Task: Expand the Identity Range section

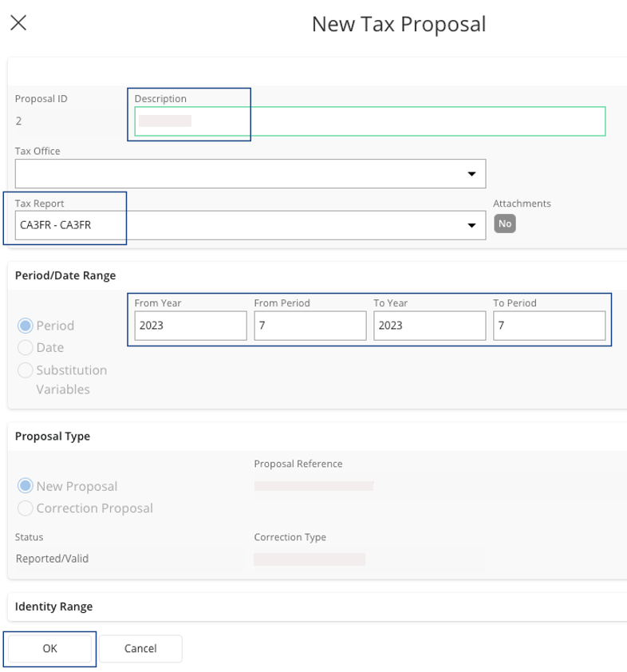Action: pyautogui.click(x=54, y=607)
